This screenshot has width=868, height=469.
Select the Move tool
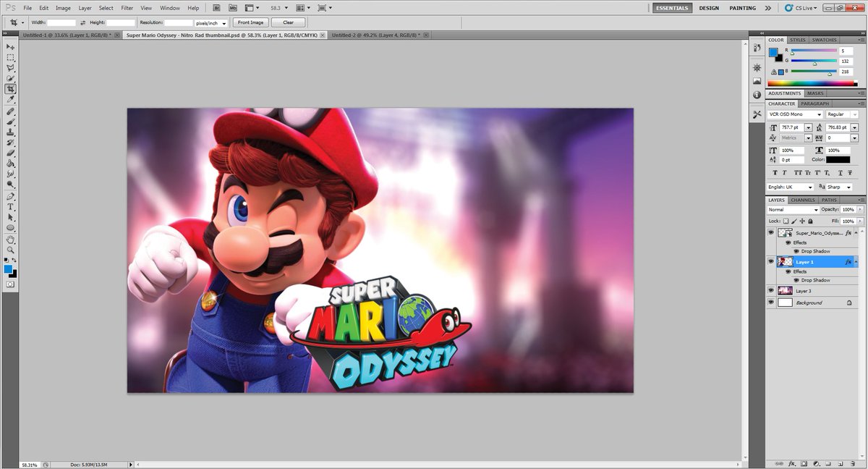pos(10,46)
